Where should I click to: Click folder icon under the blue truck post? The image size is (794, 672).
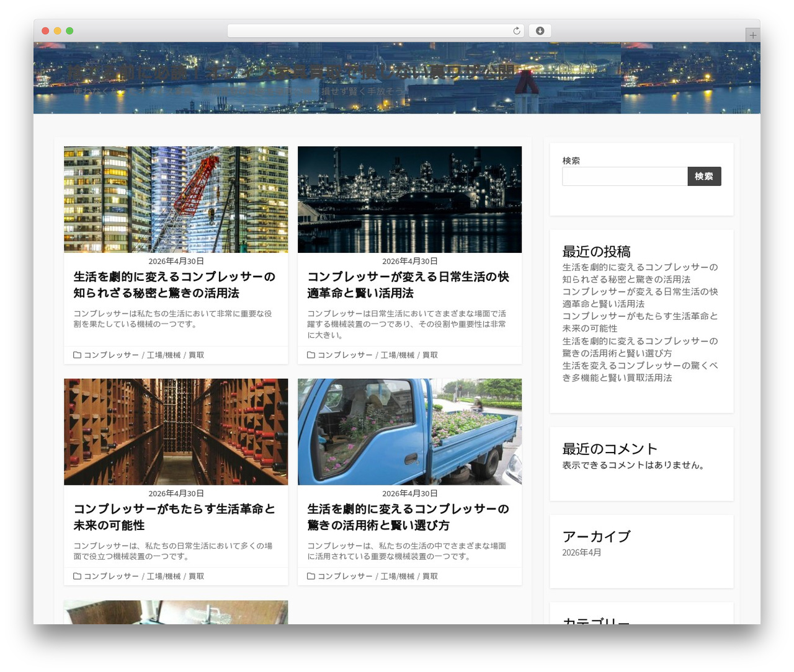[x=311, y=577]
